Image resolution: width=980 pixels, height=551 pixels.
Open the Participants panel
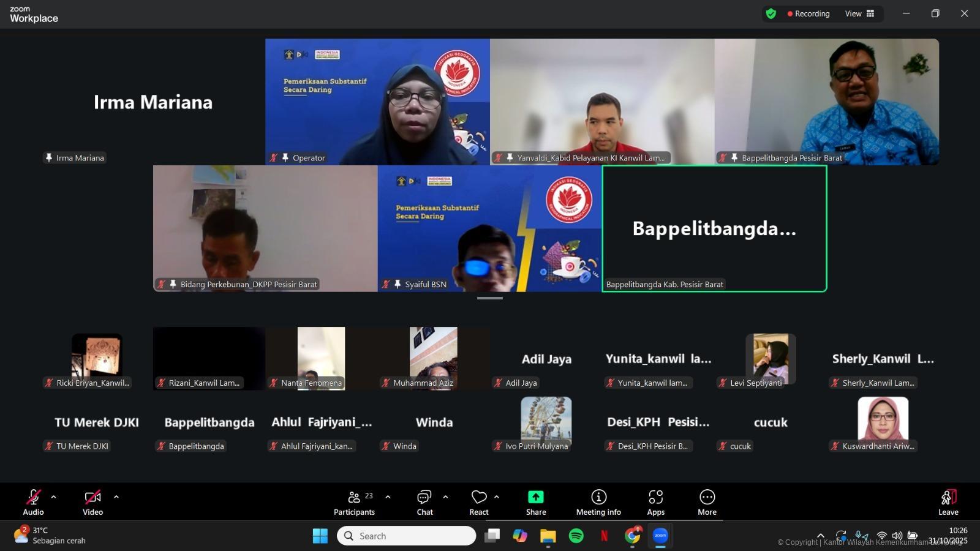point(354,503)
